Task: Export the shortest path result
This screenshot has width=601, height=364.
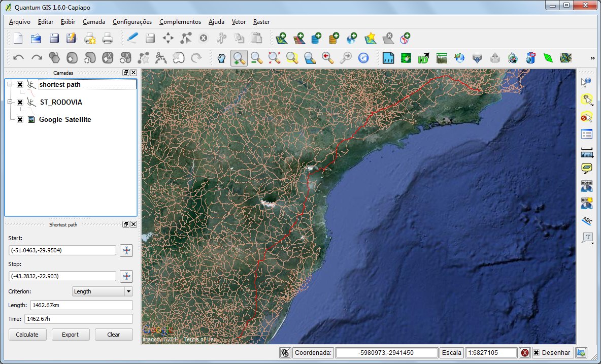Action: (70, 335)
